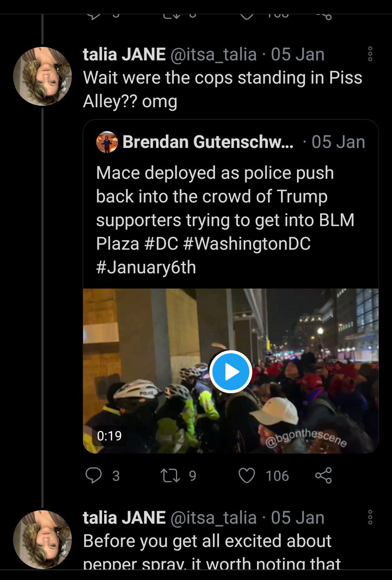Viewport: 392px width, 580px height.
Task: Share icon on the partially visible top tweet
Action: (x=323, y=14)
